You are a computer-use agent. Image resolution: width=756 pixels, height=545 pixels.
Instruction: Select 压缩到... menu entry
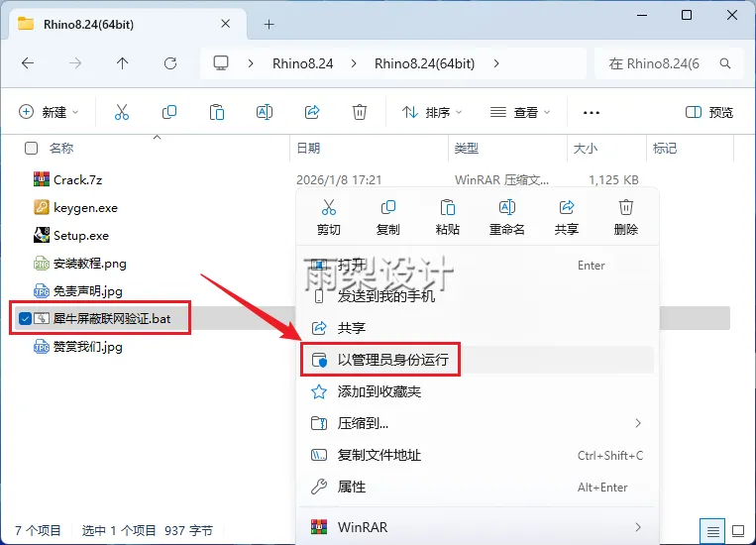pyautogui.click(x=477, y=423)
